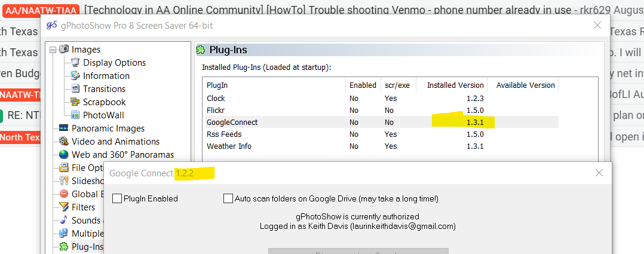Click the Images camera icon in tree
Image resolution: width=644 pixels, height=254 pixels.
(64, 50)
